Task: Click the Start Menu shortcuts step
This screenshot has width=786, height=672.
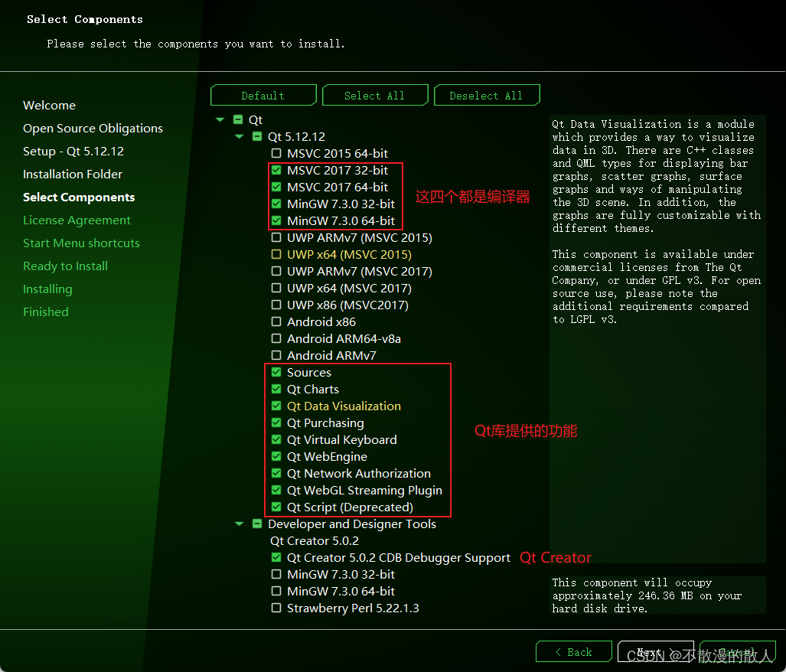Action: (81, 243)
